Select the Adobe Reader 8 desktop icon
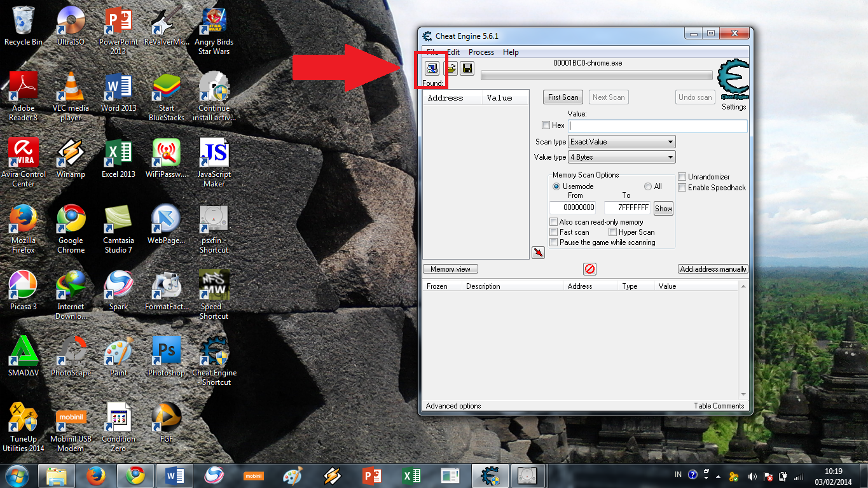Screen dimensions: 868x488 (x=24, y=97)
